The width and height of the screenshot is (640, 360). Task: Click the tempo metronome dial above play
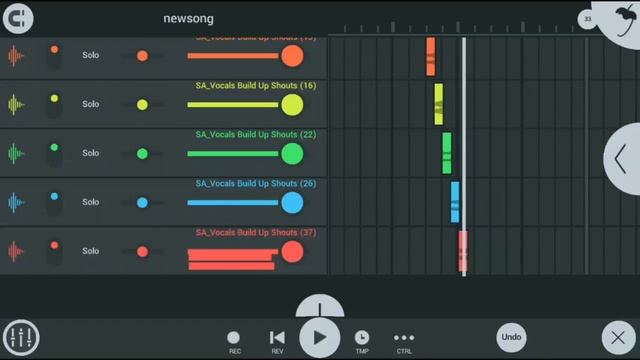320,306
